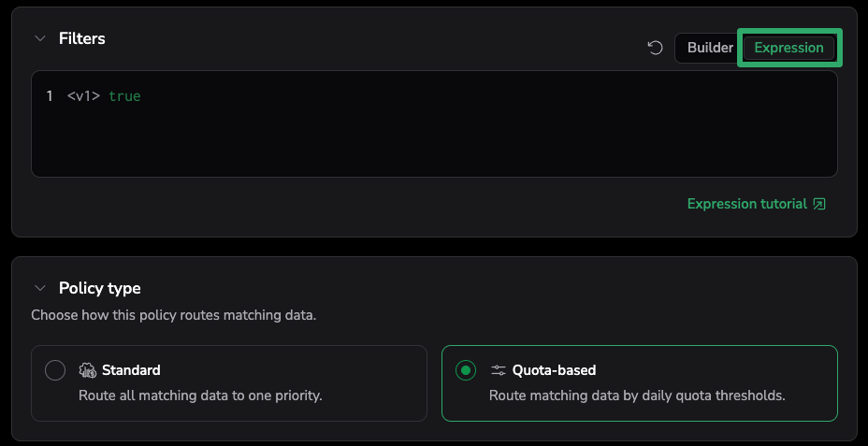Click the reset icon beside Builder
Image resolution: width=868 pixels, height=446 pixels.
[656, 48]
